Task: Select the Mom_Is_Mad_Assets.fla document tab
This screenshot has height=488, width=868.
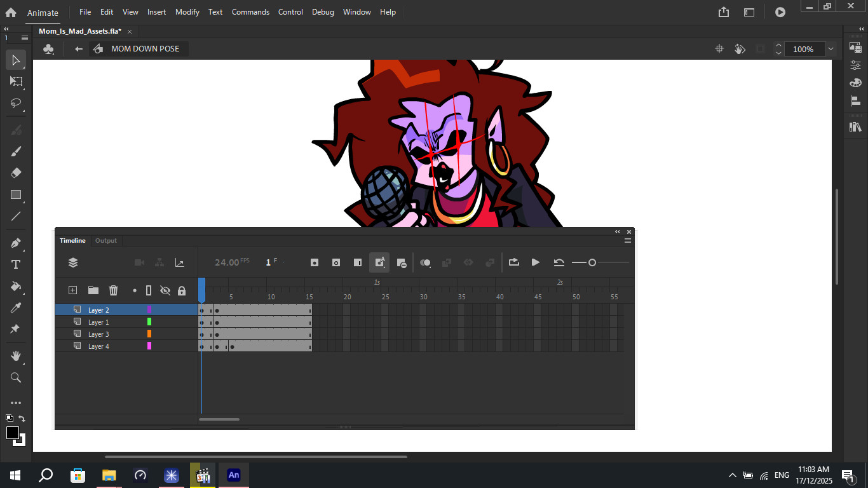Action: 80,31
